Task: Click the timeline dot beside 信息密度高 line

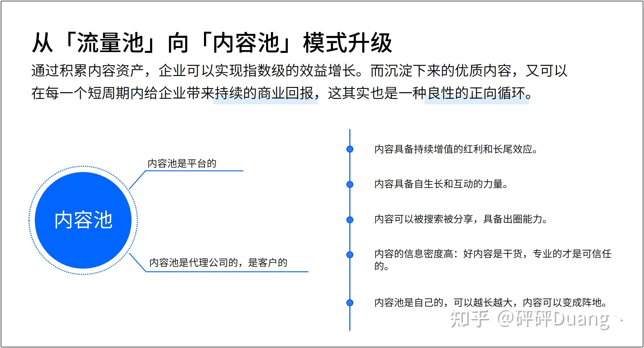Action: 350,255
